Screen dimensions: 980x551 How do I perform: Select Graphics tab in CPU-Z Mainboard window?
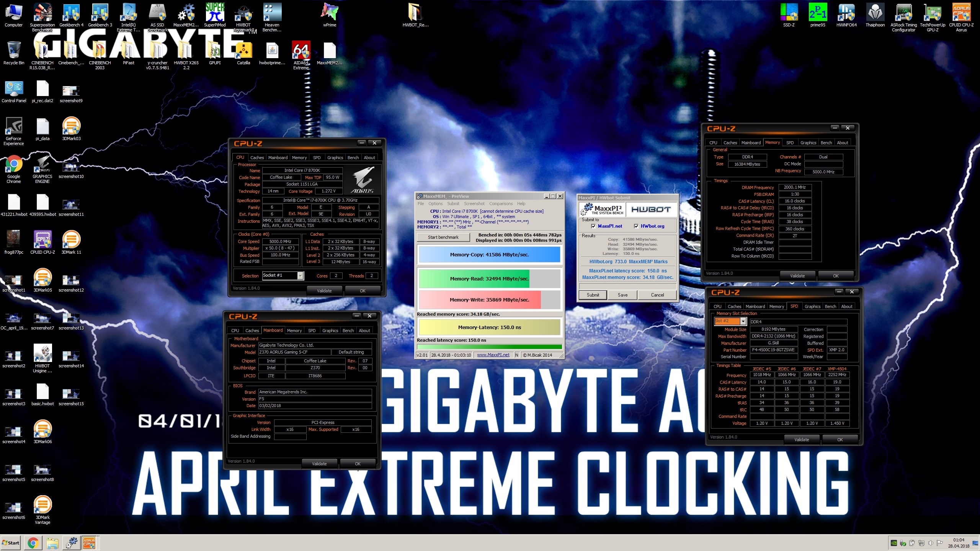pos(330,331)
